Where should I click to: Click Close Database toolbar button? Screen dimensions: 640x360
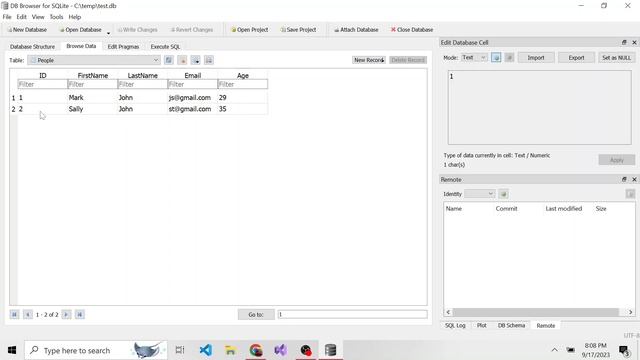click(x=412, y=30)
